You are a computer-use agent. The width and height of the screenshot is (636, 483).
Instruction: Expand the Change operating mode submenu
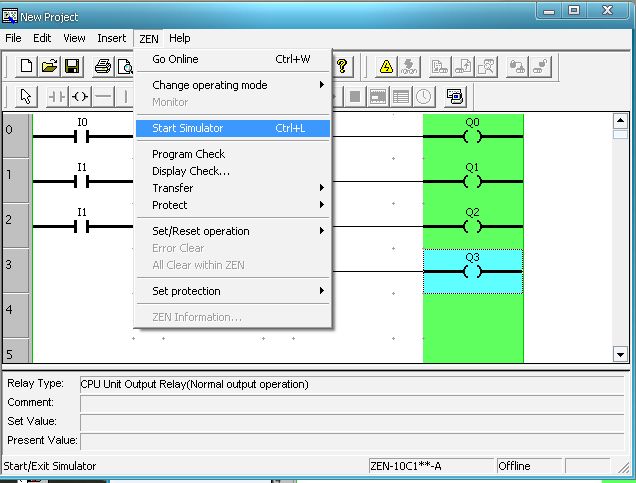233,85
